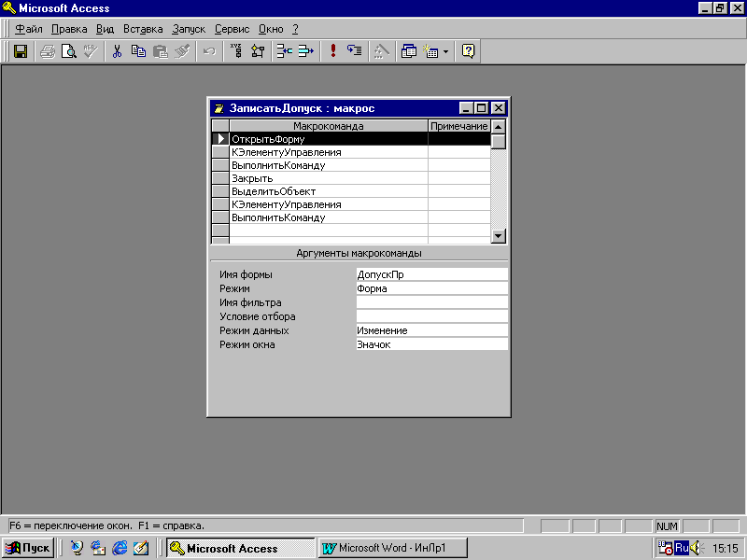747x560 pixels.
Task: Select first КЭлементуУправления row below ОткрытьФорму
Action: pyautogui.click(x=329, y=152)
